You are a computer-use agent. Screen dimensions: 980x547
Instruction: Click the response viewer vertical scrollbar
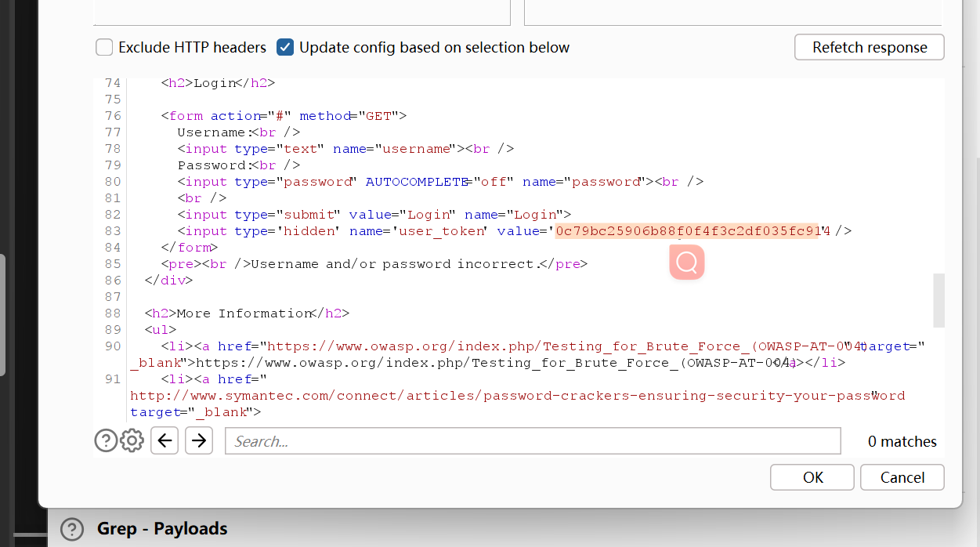(938, 300)
